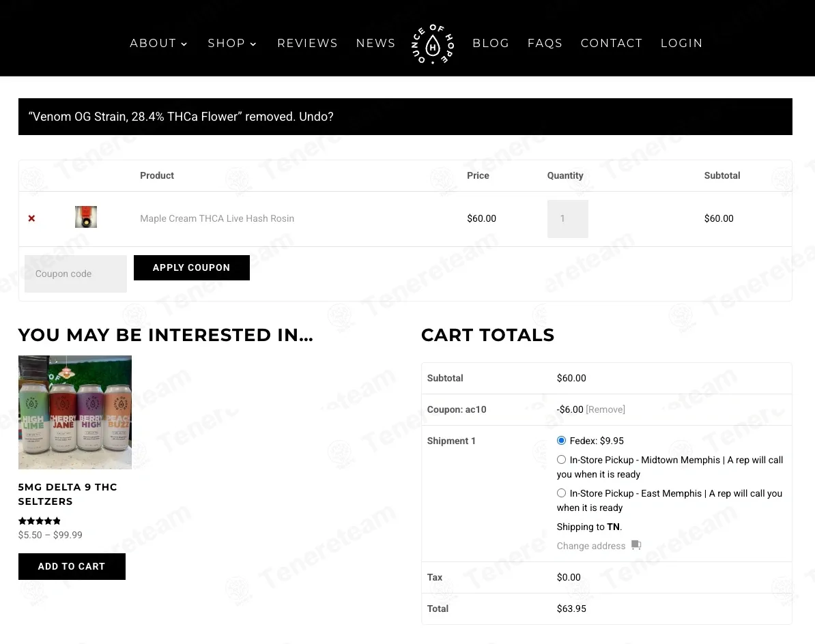Focus the Coupon code field
This screenshot has width=815, height=644.
click(75, 274)
